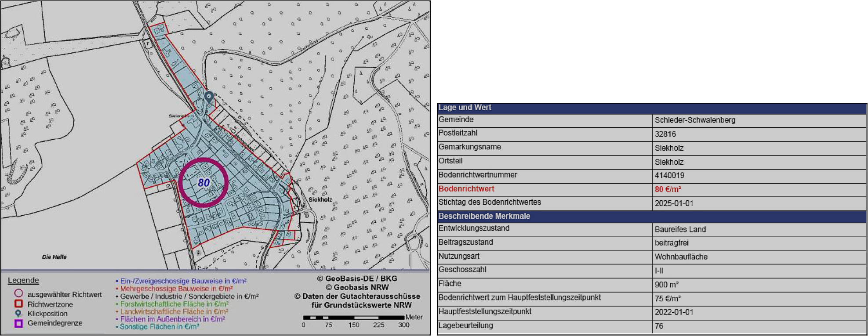Click the Fläche value '900 m²'
This screenshot has width=868, height=336.
click(x=666, y=285)
